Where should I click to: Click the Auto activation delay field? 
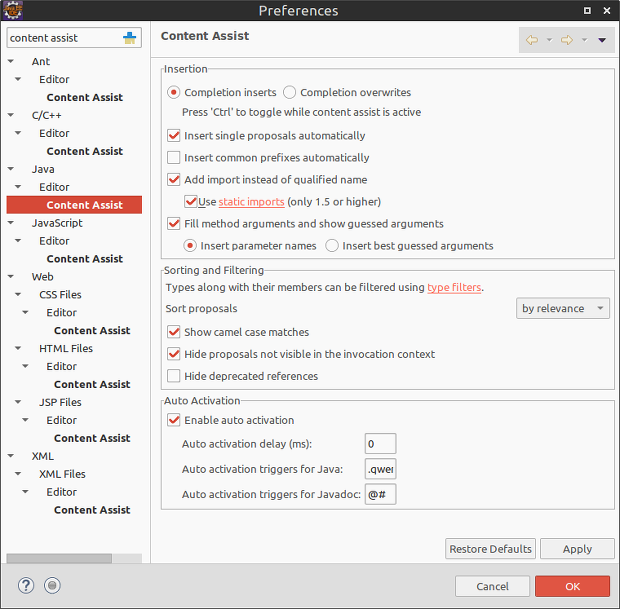click(380, 444)
